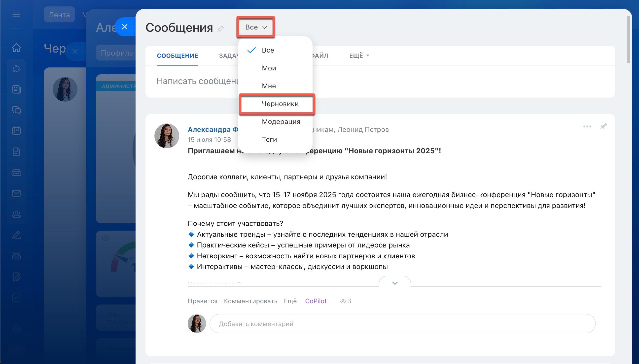This screenshot has height=364, width=639.
Task: Switch to the СООБЩЕНИЕ tab
Action: point(177,56)
